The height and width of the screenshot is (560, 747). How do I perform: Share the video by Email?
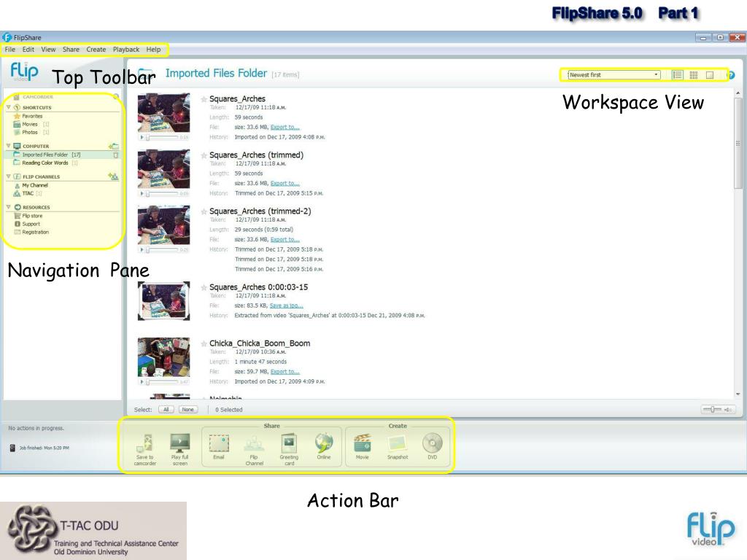coord(219,443)
